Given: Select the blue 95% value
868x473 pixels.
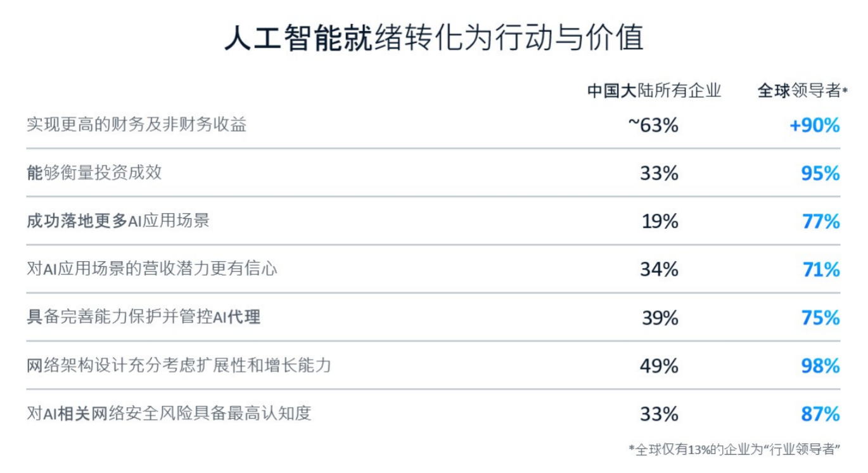Looking at the screenshot, I should click(820, 173).
